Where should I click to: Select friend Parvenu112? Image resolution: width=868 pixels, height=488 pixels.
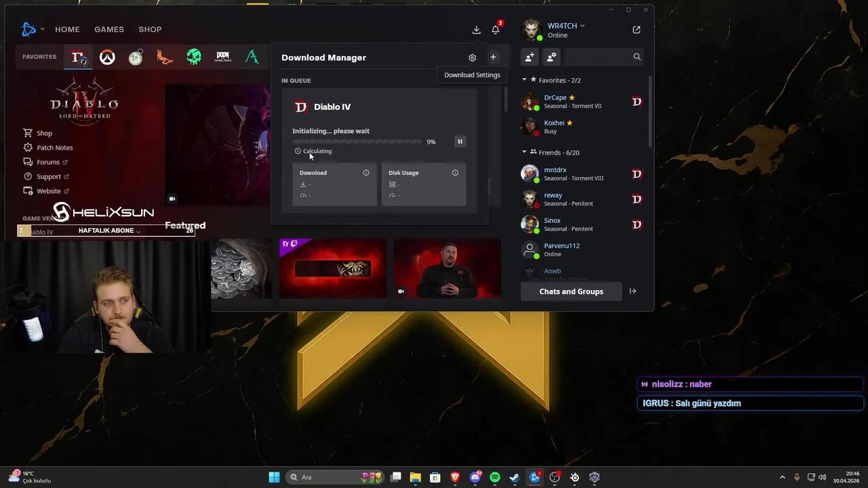582,249
